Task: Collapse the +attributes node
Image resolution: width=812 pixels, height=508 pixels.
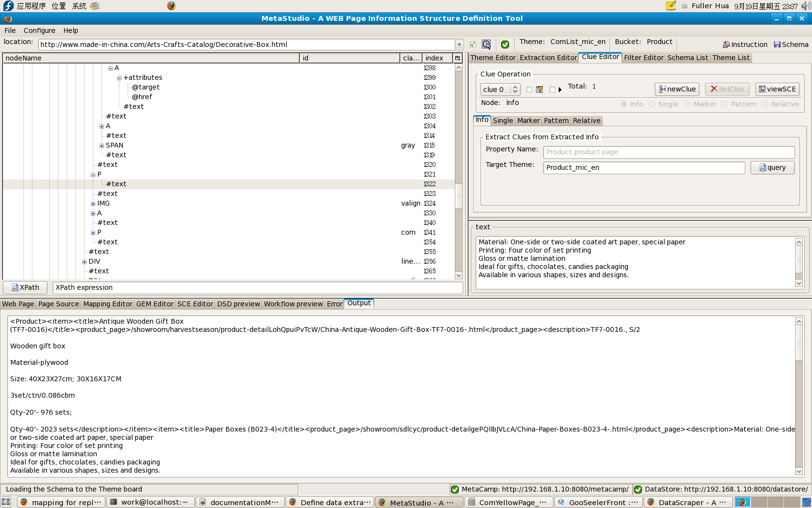Action: [119, 78]
